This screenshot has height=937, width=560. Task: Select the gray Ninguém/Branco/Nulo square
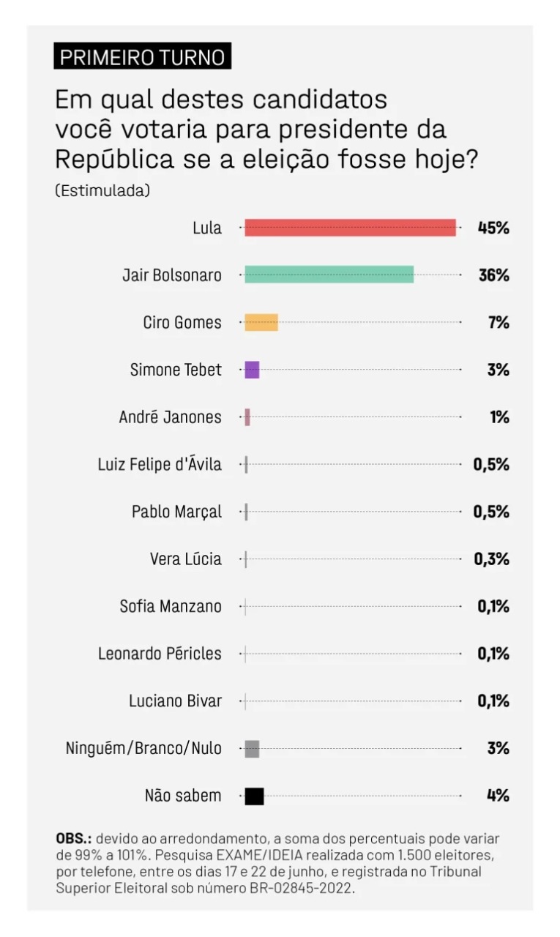click(252, 748)
